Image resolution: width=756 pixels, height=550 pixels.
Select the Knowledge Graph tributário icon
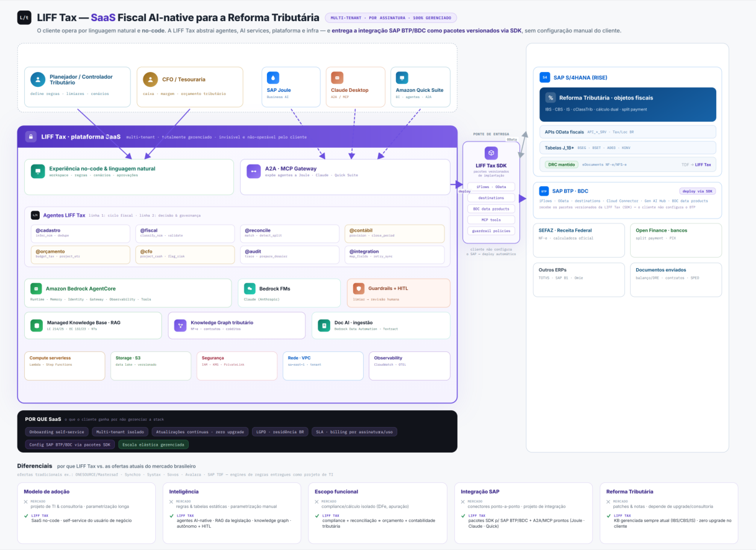(180, 325)
